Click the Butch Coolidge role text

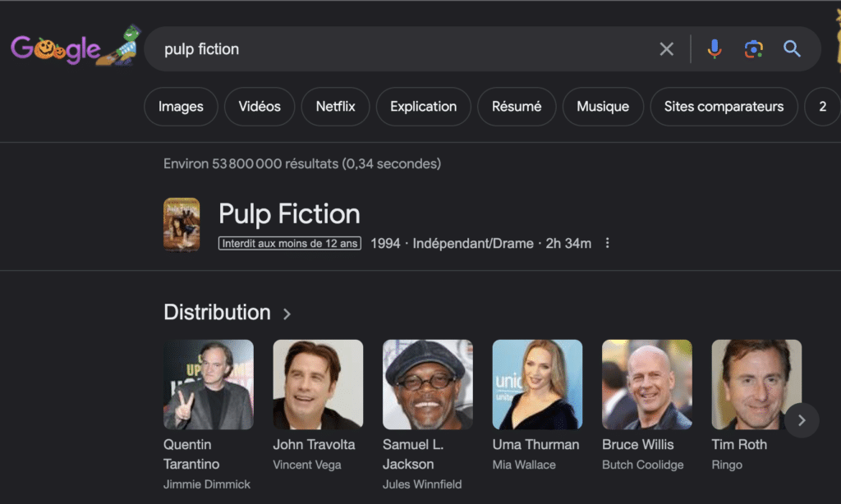tap(642, 465)
